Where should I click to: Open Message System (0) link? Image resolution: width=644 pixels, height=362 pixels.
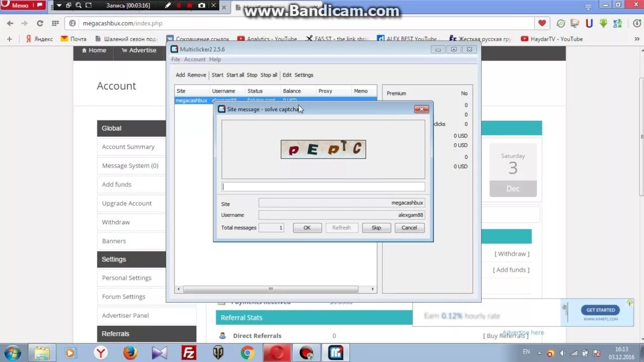(x=130, y=165)
